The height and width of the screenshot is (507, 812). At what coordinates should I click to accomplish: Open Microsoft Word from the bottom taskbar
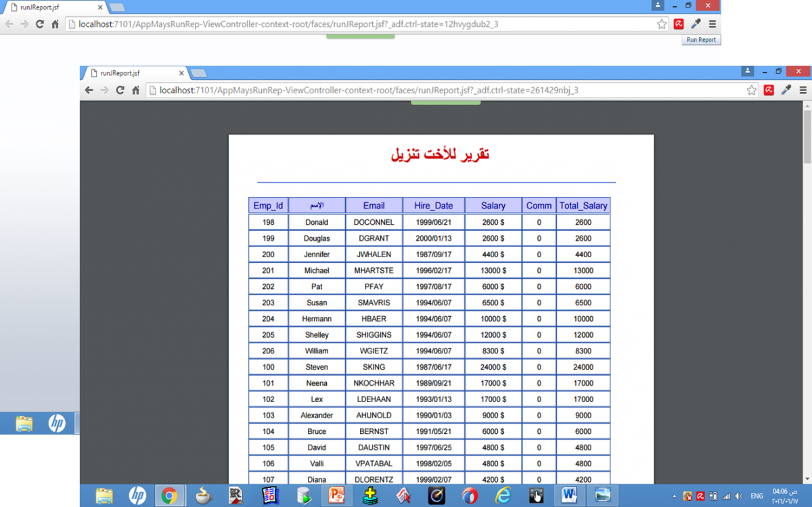[569, 495]
